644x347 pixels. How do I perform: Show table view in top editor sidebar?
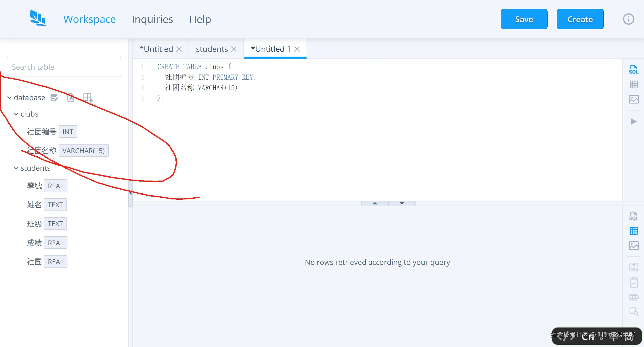633,85
